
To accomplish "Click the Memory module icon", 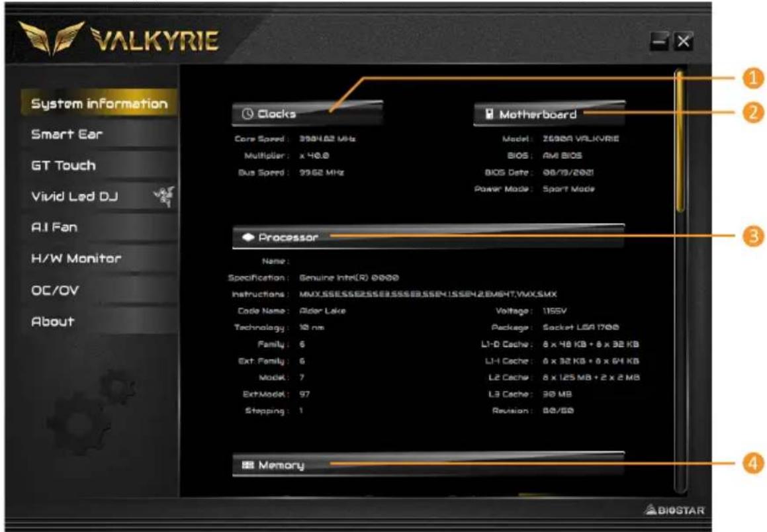I will tap(248, 465).
